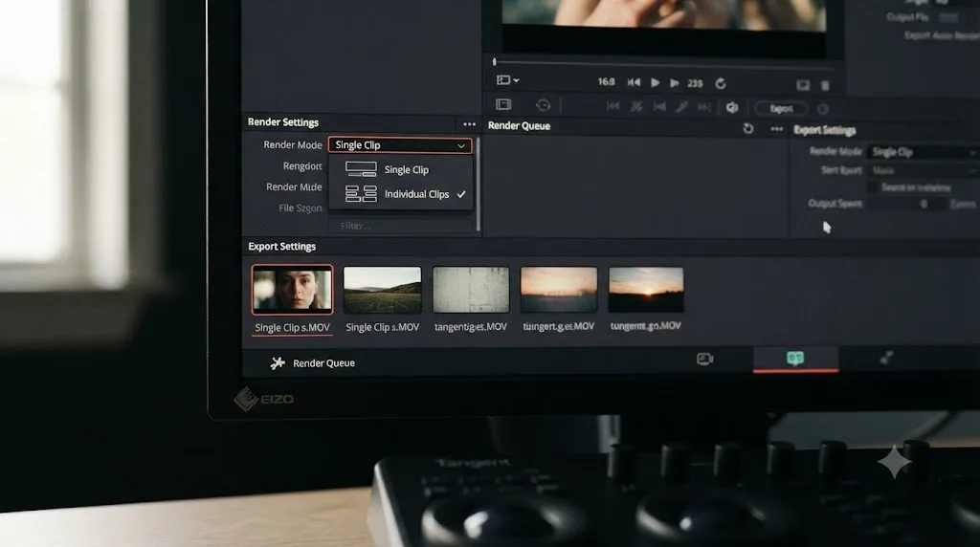Screen dimensions: 980x547
Task: Toggle the audio speaker icon
Action: coord(732,108)
